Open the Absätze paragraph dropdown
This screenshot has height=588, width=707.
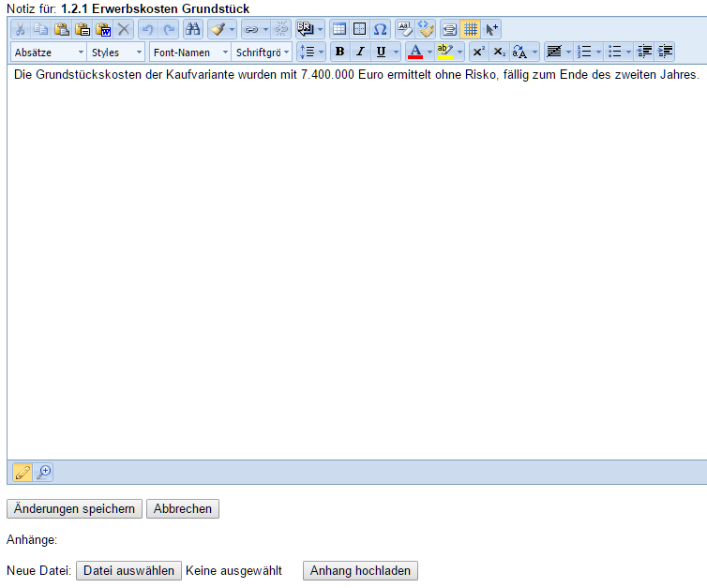click(x=50, y=53)
